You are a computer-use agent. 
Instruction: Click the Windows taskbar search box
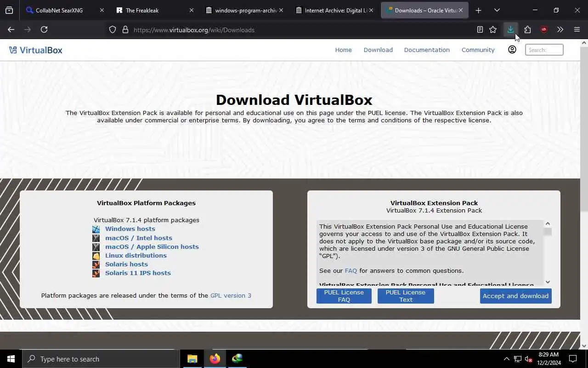coord(101,359)
